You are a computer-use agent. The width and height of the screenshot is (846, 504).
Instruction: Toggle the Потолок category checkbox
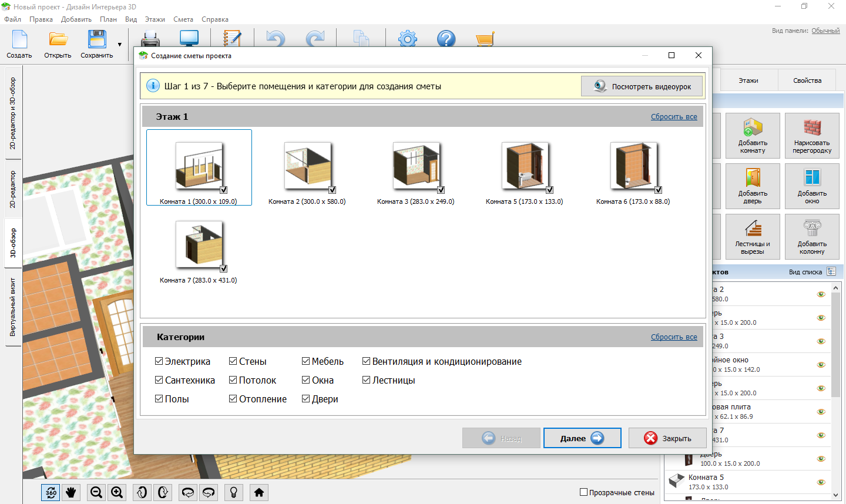pyautogui.click(x=233, y=380)
